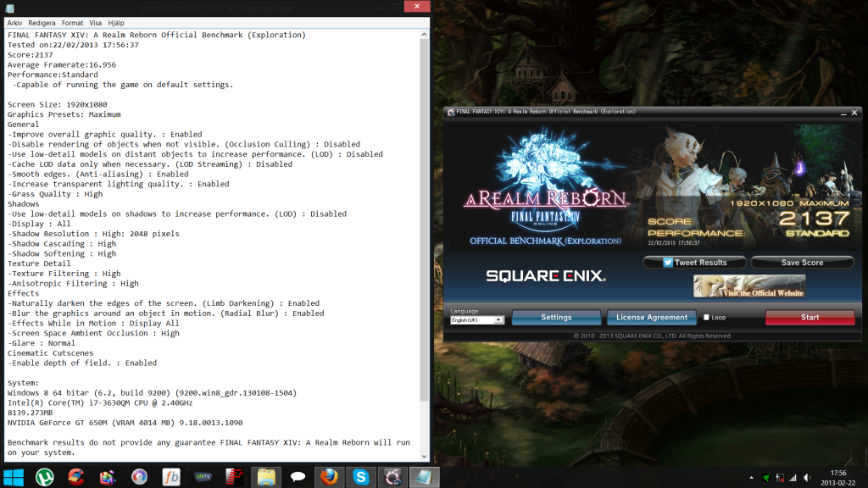Open benchmark Settings

(x=556, y=317)
